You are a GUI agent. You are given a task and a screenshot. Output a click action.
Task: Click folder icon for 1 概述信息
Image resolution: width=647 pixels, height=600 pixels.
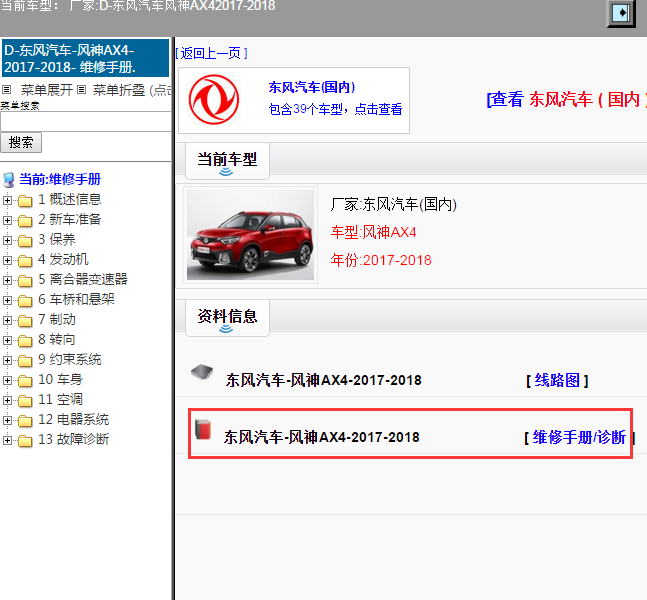pyautogui.click(x=25, y=201)
